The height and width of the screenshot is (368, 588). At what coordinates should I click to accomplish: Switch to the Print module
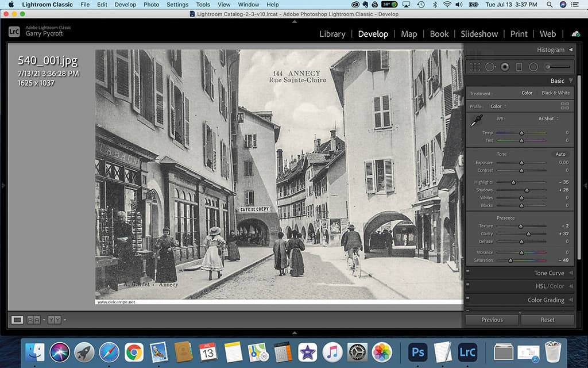click(x=519, y=34)
